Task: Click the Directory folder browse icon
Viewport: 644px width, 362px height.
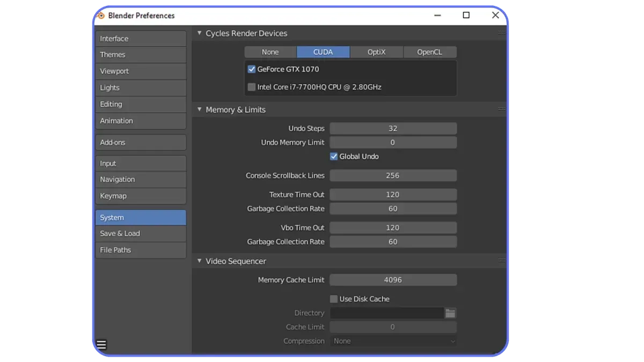Action: tap(450, 313)
